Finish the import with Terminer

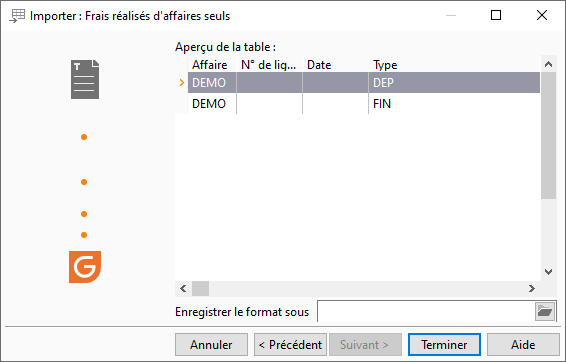pyautogui.click(x=444, y=345)
